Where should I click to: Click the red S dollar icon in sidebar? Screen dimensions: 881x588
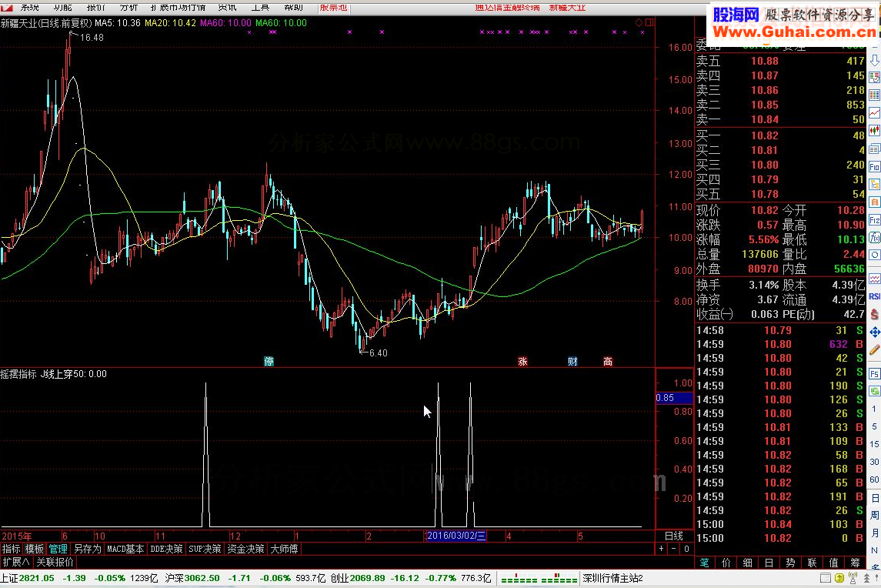click(875, 314)
